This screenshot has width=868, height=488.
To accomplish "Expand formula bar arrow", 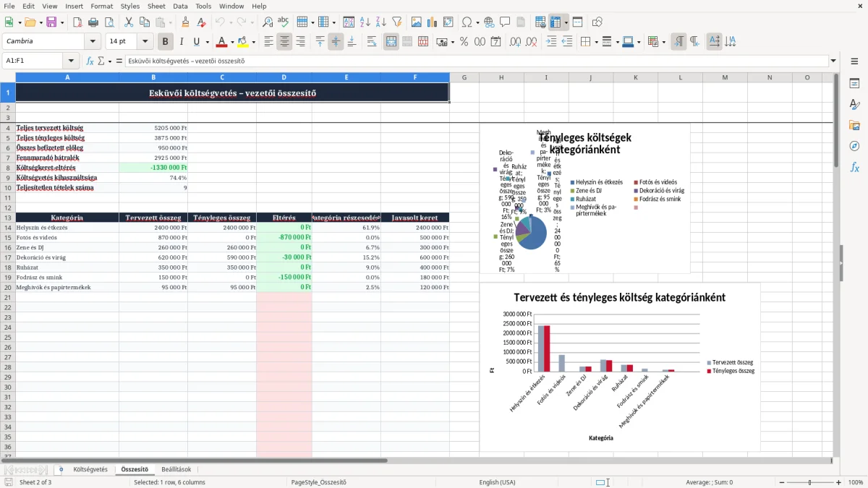I will (x=834, y=61).
